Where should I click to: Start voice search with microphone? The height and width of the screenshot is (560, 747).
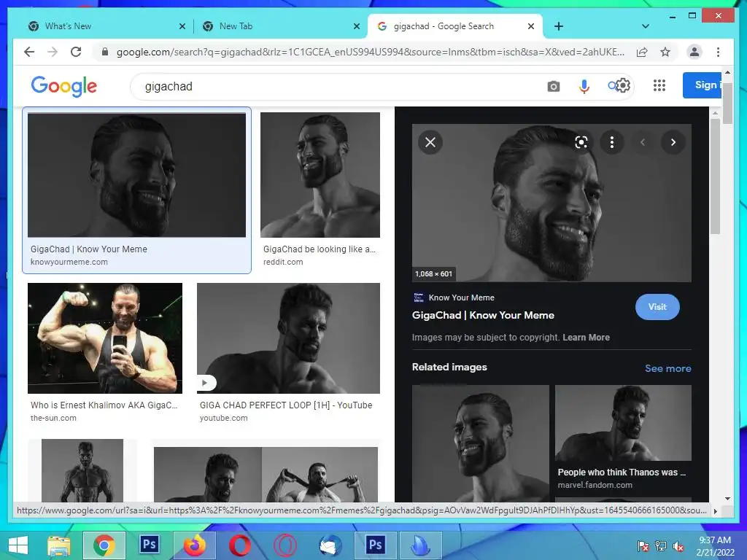tap(584, 86)
